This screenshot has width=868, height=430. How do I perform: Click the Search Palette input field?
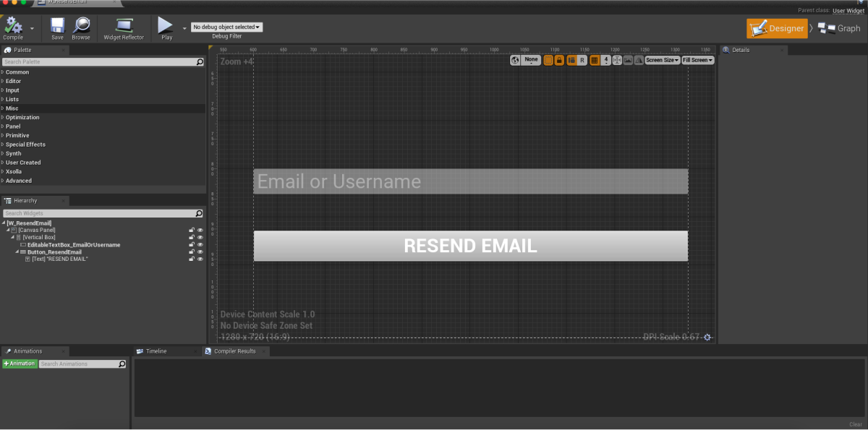[99, 62]
